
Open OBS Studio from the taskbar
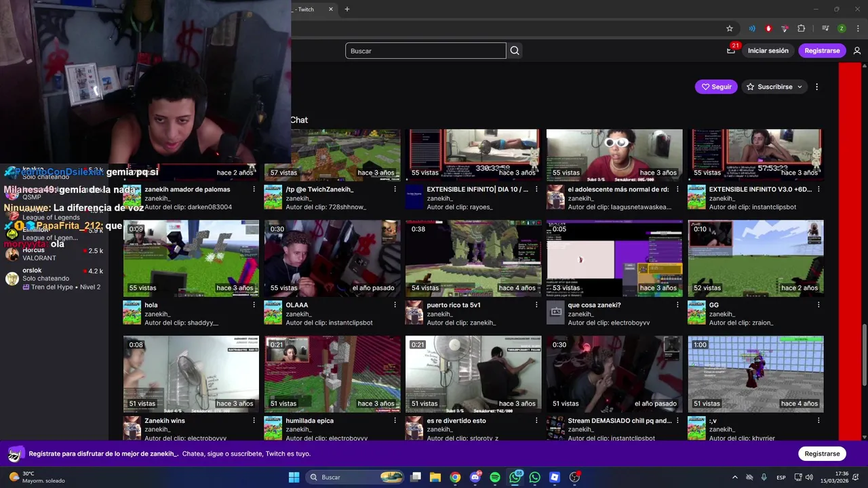click(x=574, y=477)
